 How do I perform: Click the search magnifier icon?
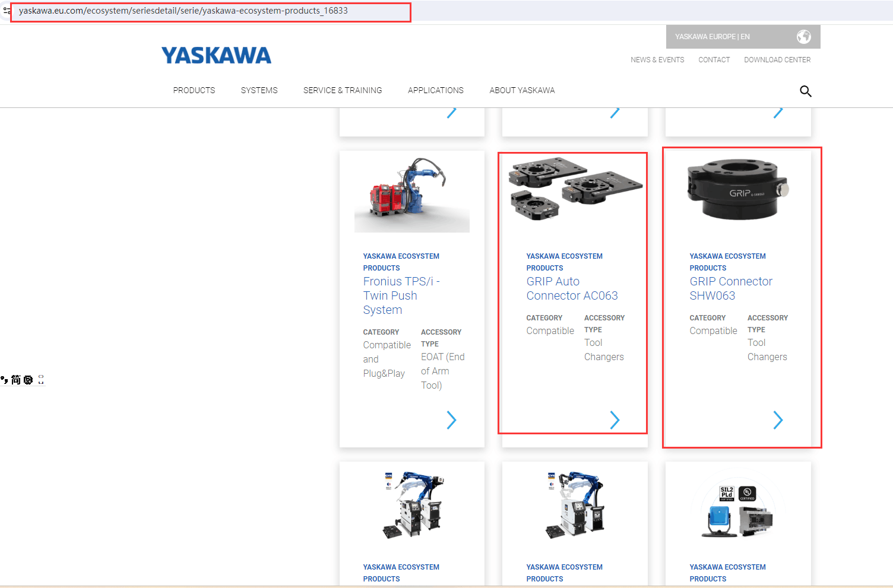pos(805,91)
